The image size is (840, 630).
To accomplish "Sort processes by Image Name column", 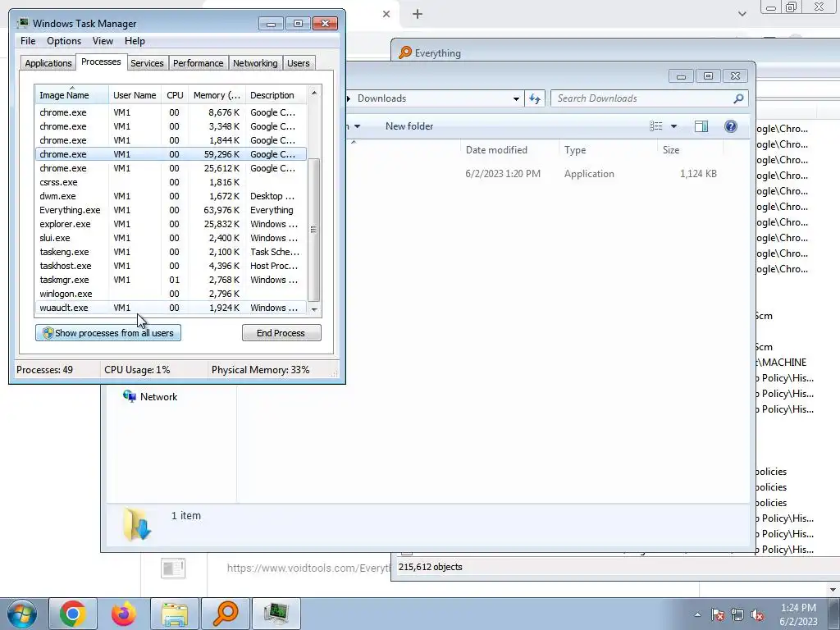I will click(x=72, y=95).
